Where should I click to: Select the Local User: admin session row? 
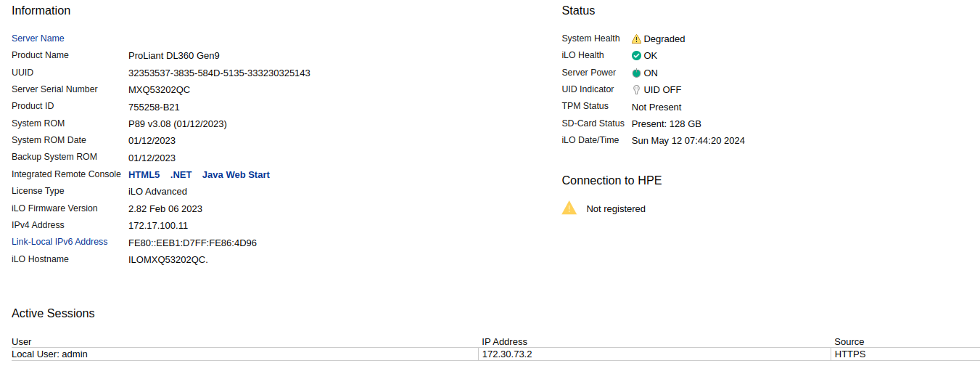[x=49, y=354]
